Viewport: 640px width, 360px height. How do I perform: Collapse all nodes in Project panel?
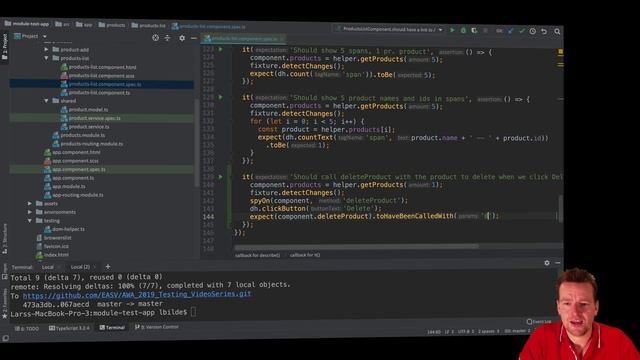pos(167,38)
